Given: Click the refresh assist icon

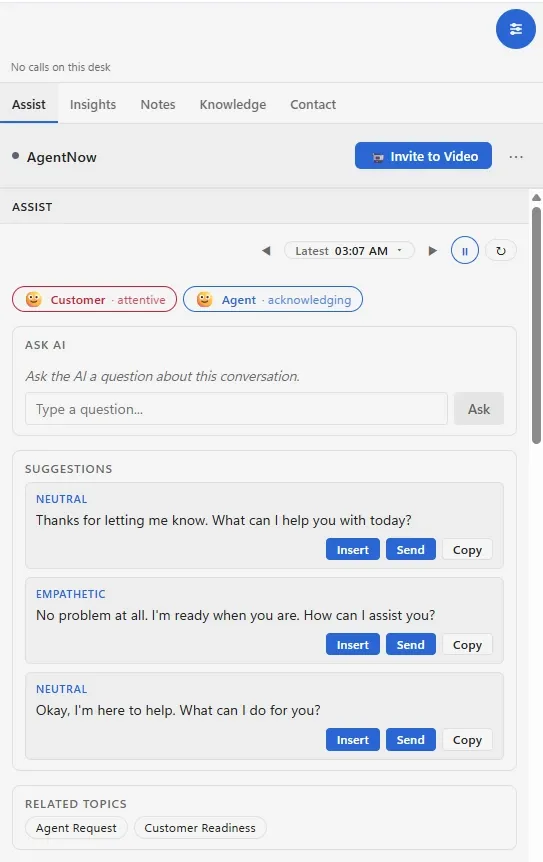Looking at the screenshot, I should click(x=501, y=251).
